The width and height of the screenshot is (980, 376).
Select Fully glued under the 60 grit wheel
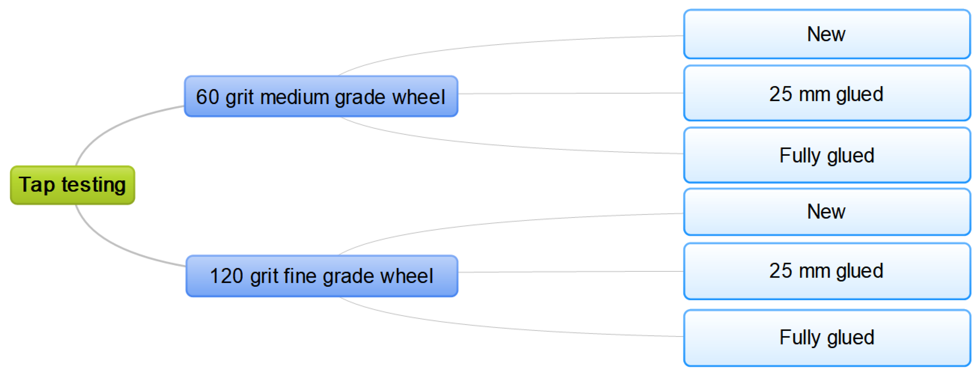click(x=826, y=155)
